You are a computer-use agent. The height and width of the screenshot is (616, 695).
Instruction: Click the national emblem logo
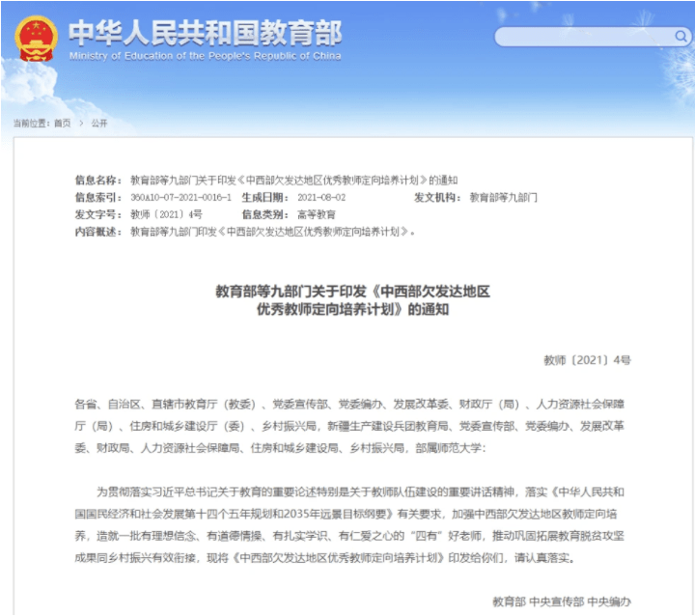(x=36, y=39)
